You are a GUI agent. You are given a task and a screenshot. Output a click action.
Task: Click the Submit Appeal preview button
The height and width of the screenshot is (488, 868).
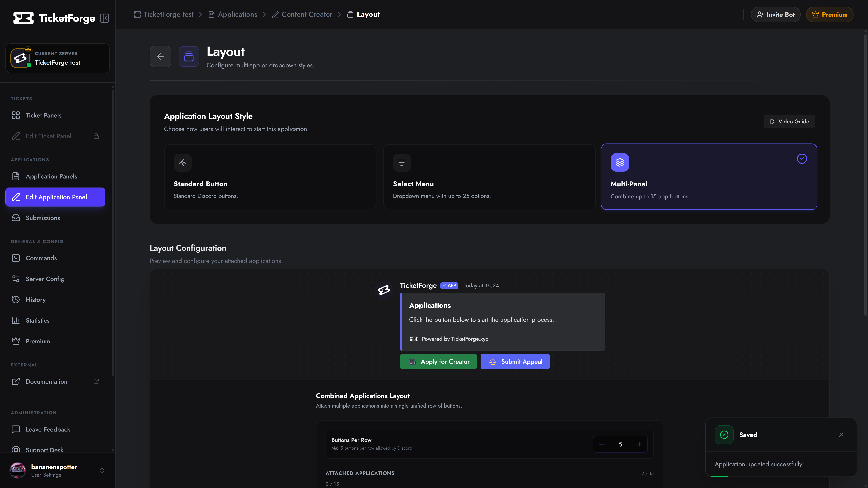coord(515,361)
